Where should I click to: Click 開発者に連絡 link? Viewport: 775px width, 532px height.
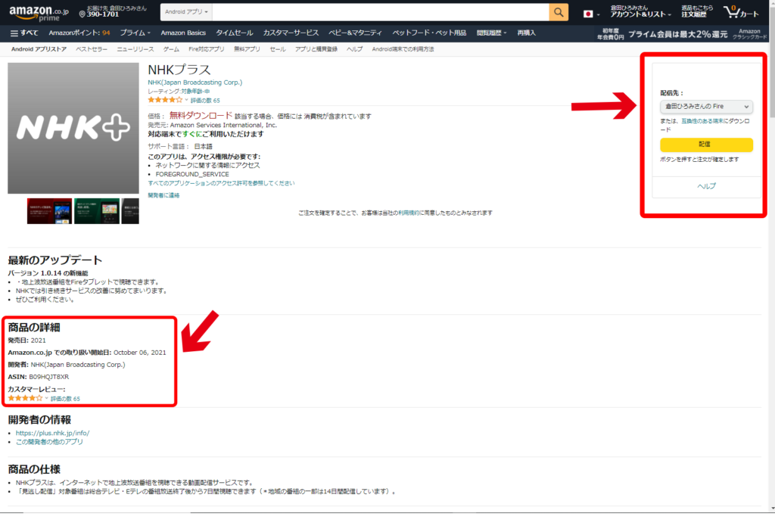(x=163, y=195)
